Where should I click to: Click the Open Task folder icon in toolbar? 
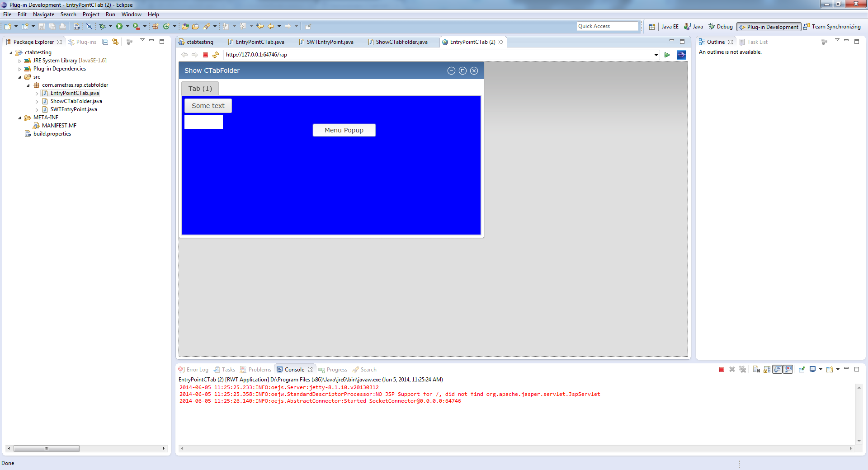point(195,26)
